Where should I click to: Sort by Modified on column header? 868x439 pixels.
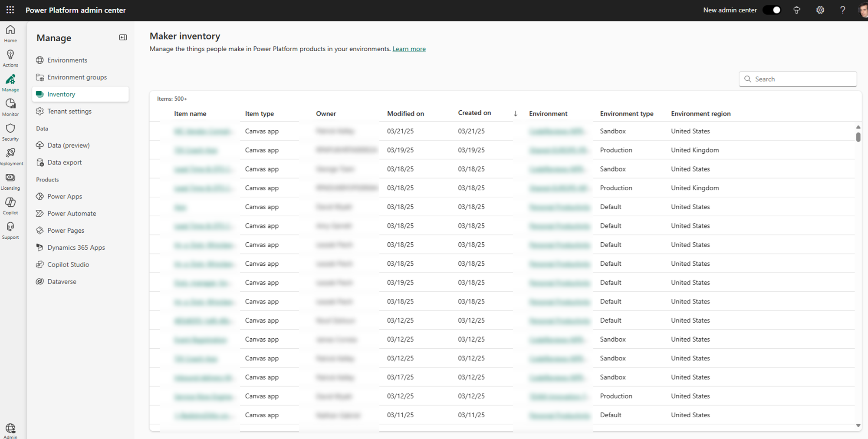tap(405, 114)
